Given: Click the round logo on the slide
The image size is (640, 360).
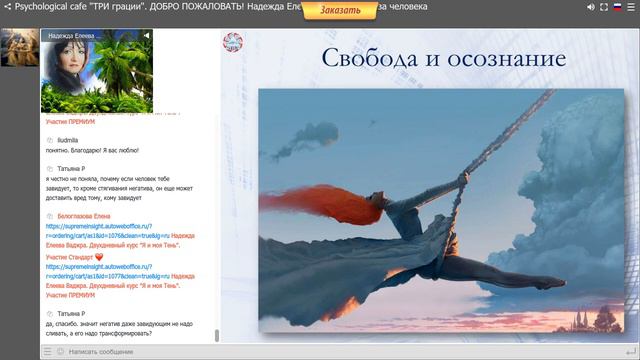Looking at the screenshot, I should click(233, 42).
